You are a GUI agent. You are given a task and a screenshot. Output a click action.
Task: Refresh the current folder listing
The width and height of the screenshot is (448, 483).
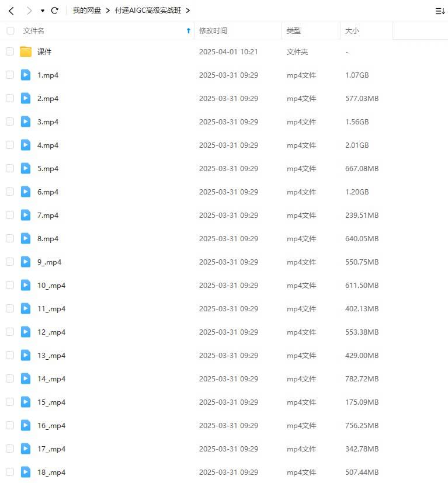point(55,11)
